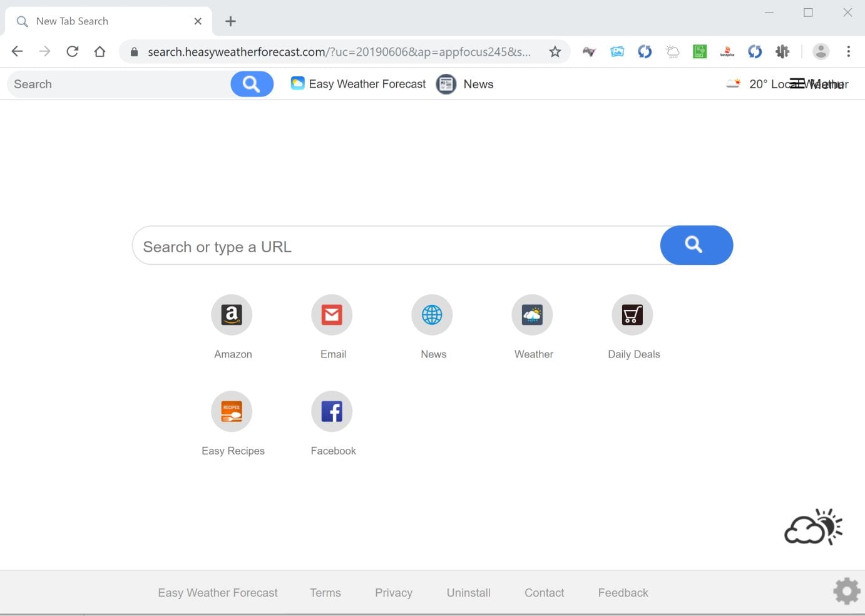
Task: Open the Facebook shortcut icon
Action: (x=332, y=411)
